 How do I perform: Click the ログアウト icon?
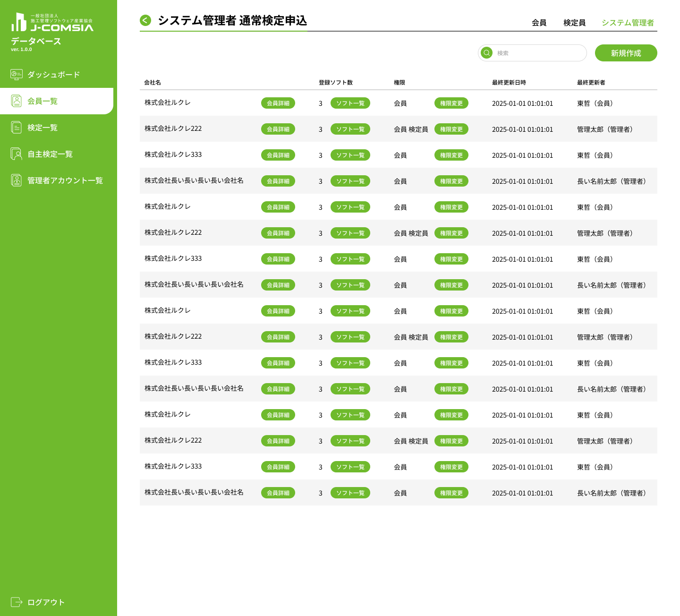(17, 602)
